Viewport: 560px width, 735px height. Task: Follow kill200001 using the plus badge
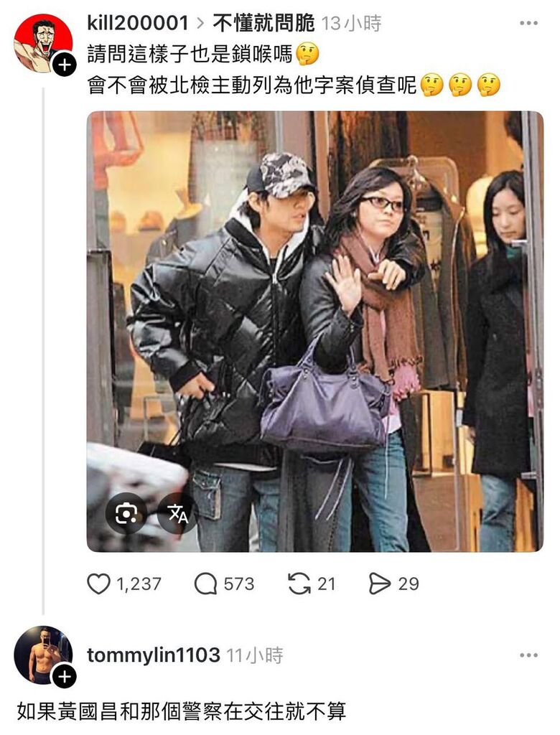(64, 65)
